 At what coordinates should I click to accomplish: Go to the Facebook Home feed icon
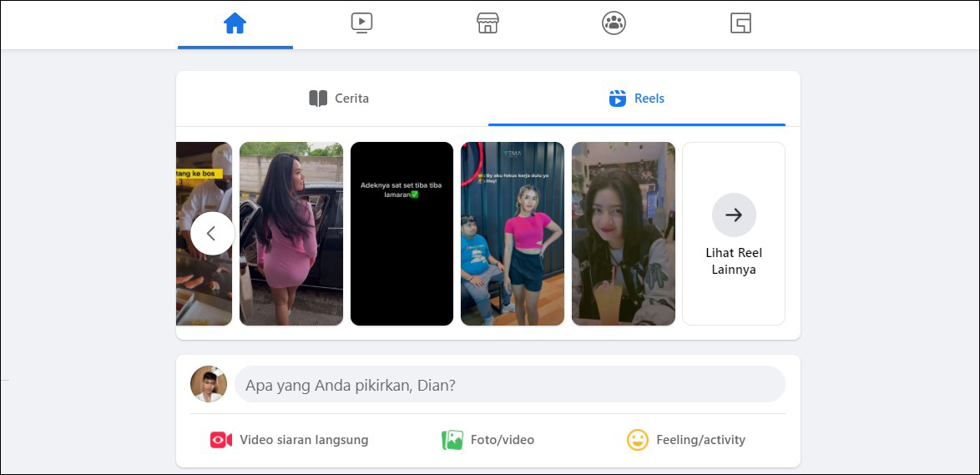pyautogui.click(x=235, y=23)
